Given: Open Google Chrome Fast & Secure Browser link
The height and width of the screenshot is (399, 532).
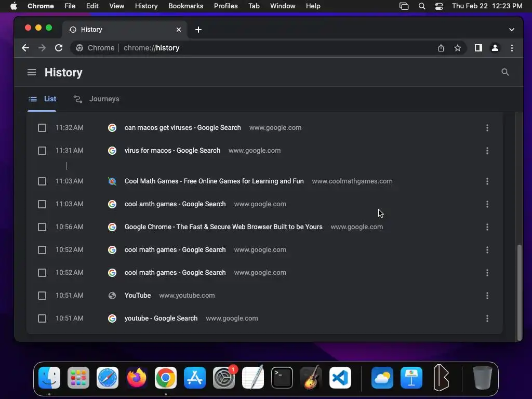Looking at the screenshot, I should pyautogui.click(x=223, y=227).
